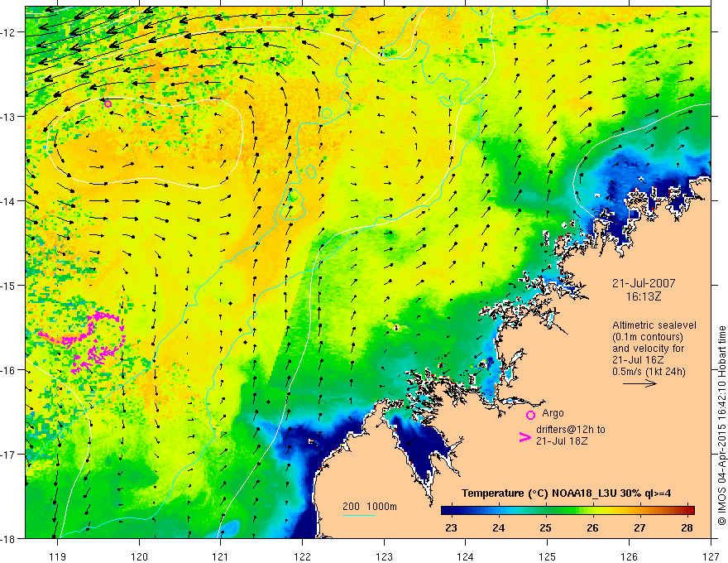
Task: Click the '27' color bar value
Action: [639, 527]
